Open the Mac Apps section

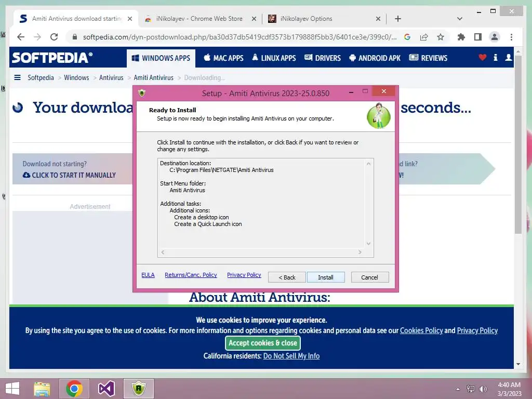223,58
